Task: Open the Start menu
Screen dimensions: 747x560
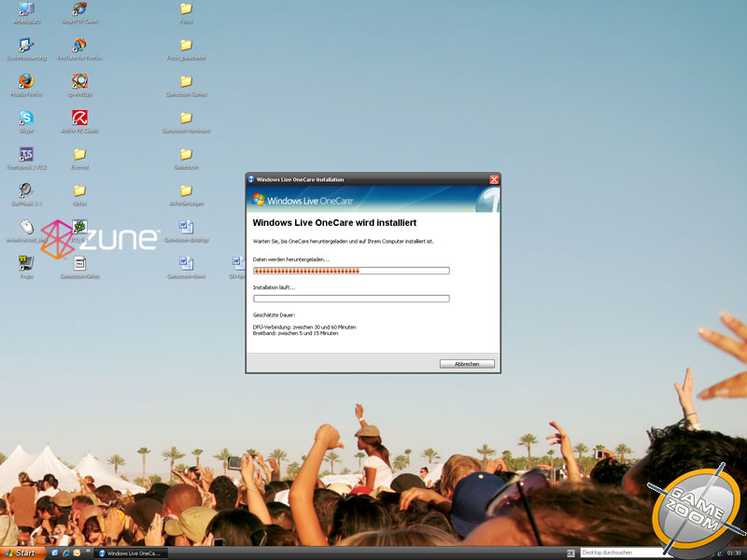Action: [x=22, y=553]
